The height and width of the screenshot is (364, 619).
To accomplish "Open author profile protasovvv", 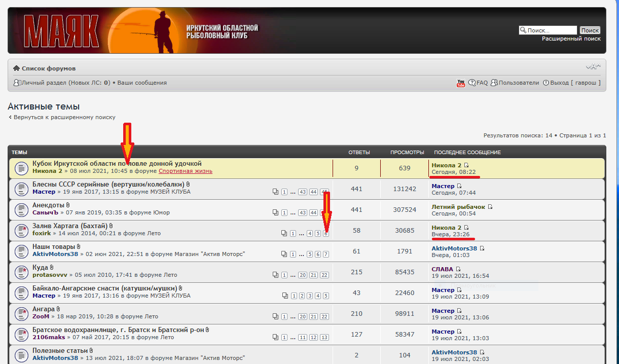I will (50, 275).
